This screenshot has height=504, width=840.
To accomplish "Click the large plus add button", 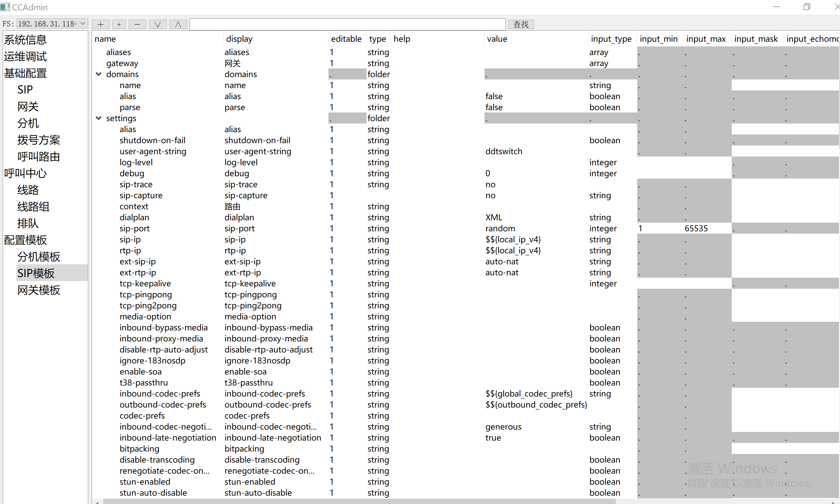I will pos(101,24).
